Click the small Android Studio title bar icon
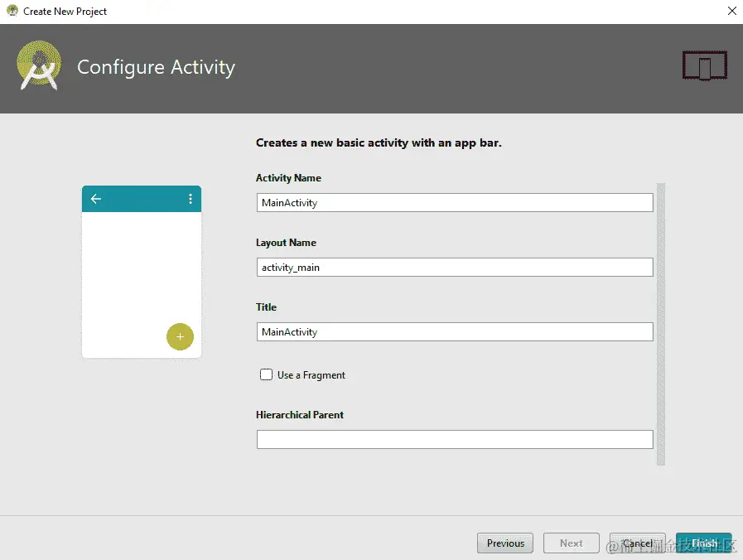 click(12, 11)
